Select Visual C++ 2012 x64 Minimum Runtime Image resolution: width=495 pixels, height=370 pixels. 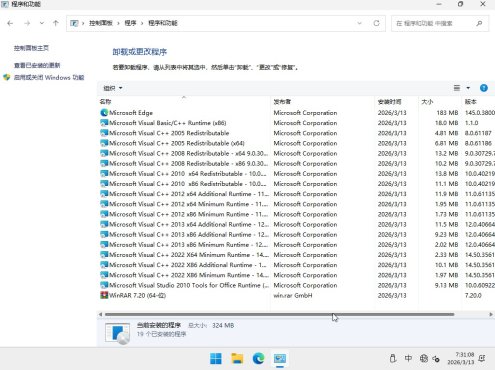(x=297, y=204)
